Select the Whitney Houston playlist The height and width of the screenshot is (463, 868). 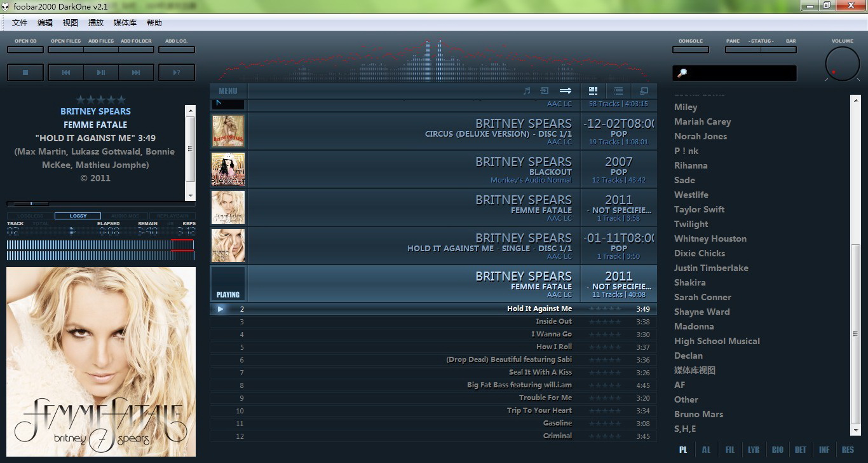point(710,238)
